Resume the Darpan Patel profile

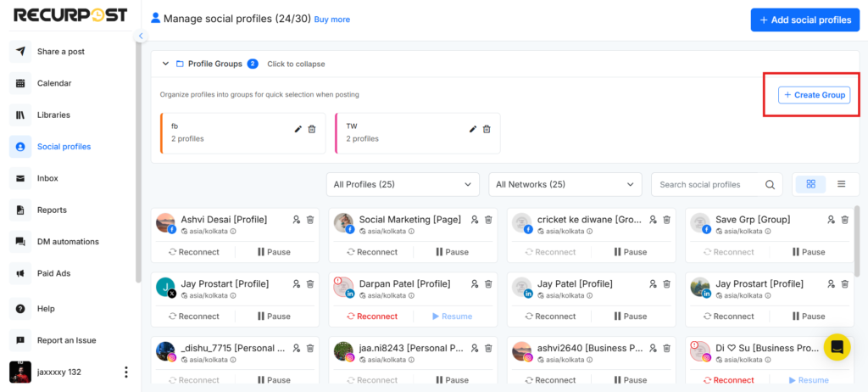(453, 316)
